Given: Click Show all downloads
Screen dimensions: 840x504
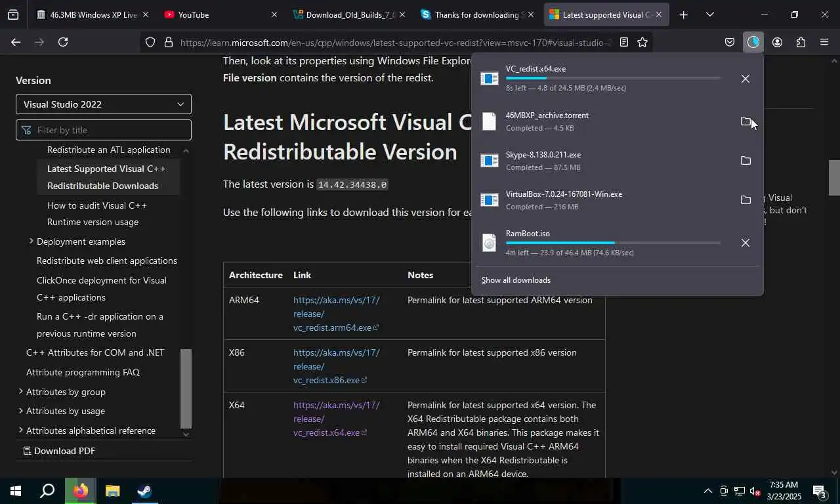Looking at the screenshot, I should (516, 280).
